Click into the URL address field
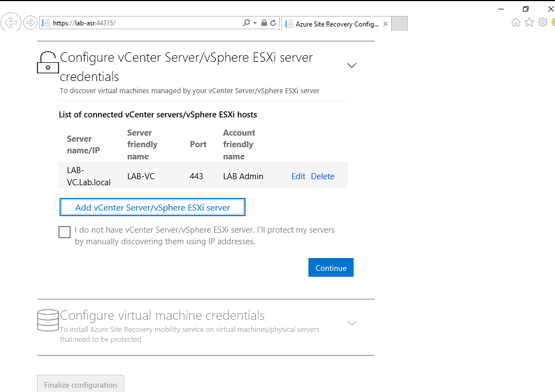 click(166, 23)
